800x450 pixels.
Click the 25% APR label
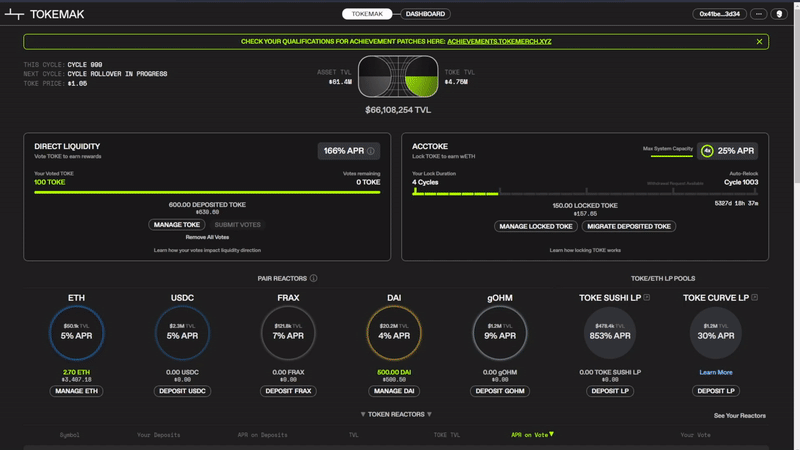point(735,151)
